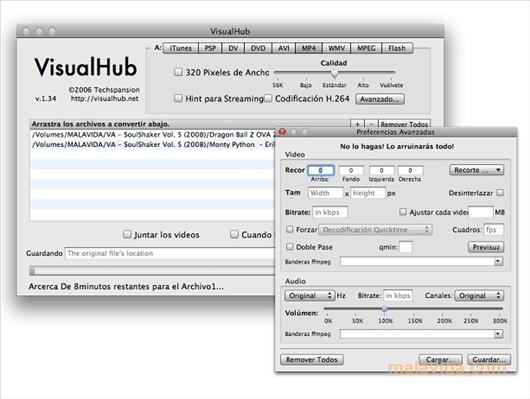Click the Izquierda crop field
This screenshot has height=399, width=530.
[381, 170]
